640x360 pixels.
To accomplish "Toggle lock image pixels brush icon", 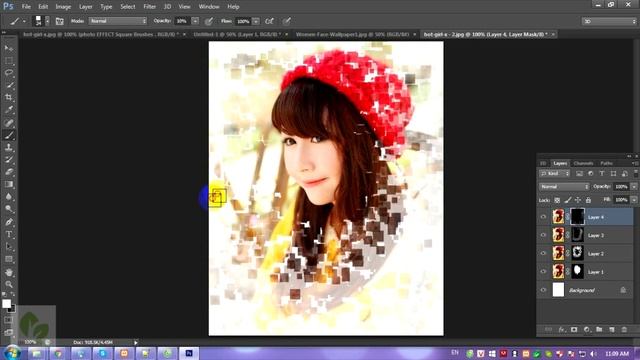I will click(x=568, y=200).
